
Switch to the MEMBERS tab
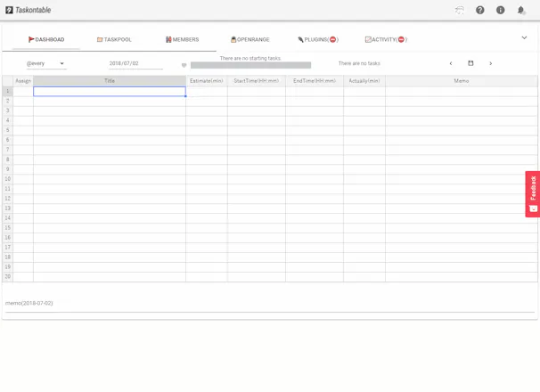182,39
